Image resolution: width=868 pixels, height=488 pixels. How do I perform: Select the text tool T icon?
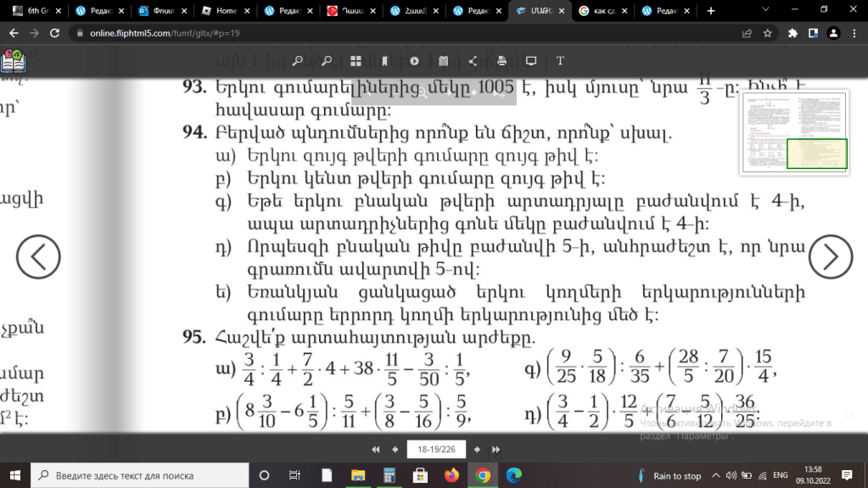pos(560,61)
